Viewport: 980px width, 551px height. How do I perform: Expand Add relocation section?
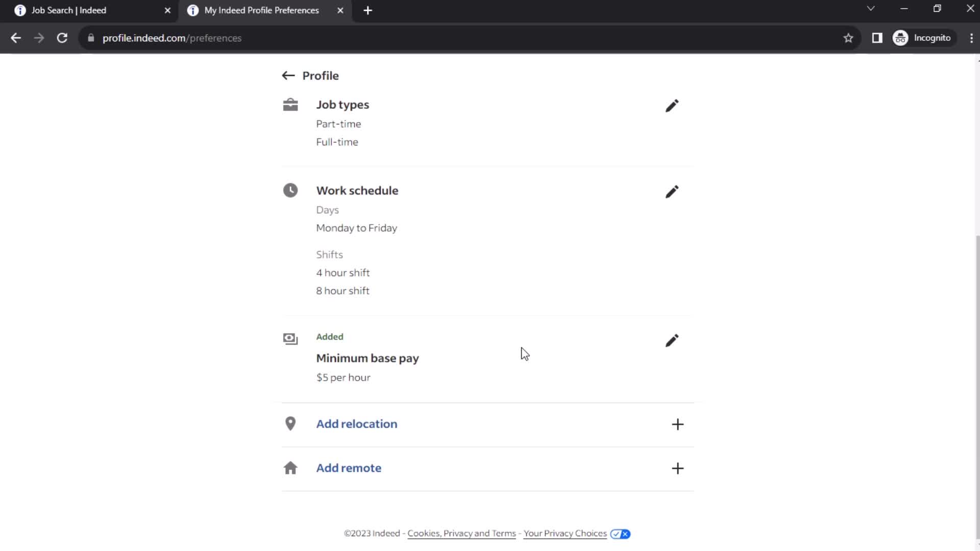click(x=678, y=423)
